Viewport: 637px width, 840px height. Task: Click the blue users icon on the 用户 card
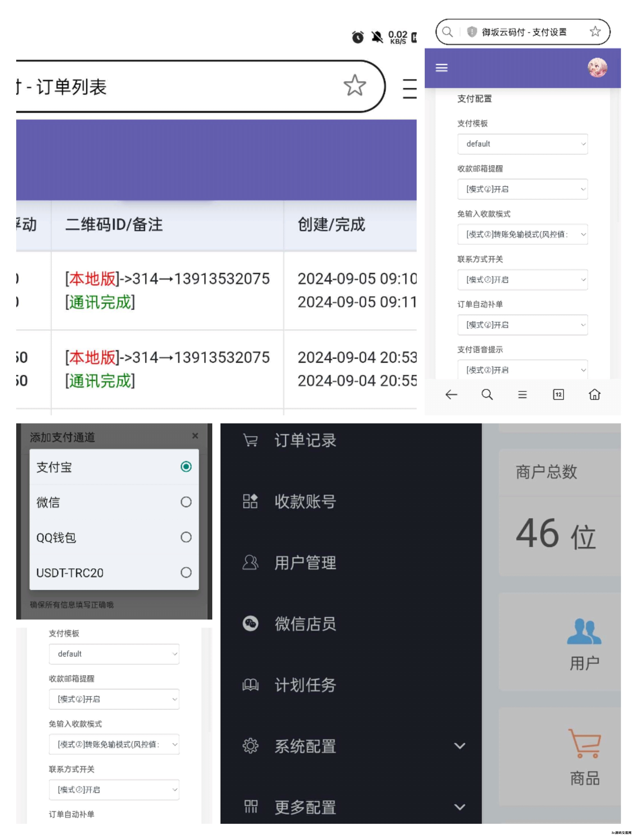tap(584, 631)
